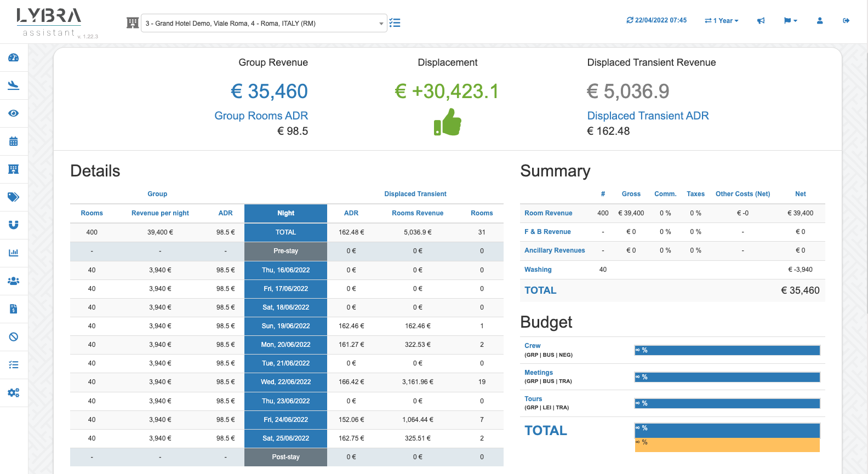Click the Room Revenue summary link

click(548, 213)
